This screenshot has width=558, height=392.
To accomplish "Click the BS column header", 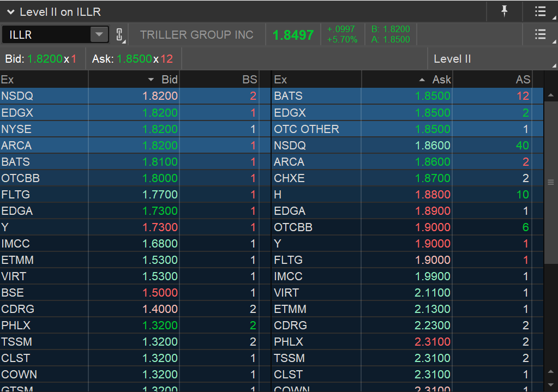I will pyautogui.click(x=219, y=79).
